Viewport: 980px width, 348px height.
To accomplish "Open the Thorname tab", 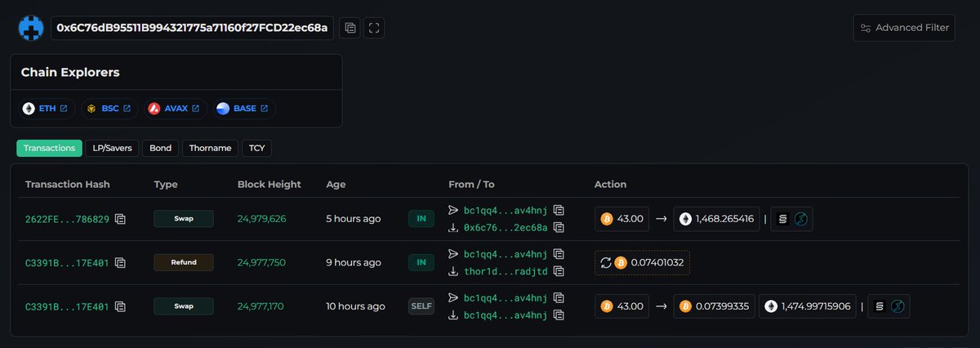I will tap(210, 148).
